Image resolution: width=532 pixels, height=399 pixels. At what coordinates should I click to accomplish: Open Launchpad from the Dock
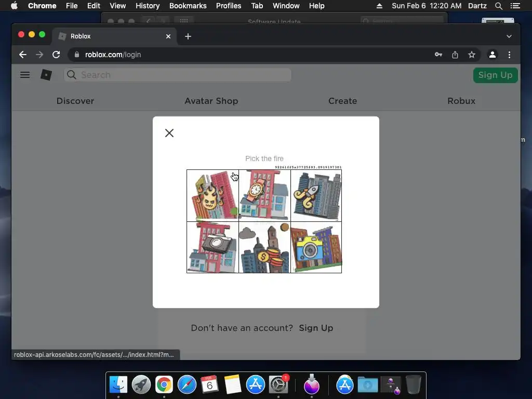pos(141,384)
